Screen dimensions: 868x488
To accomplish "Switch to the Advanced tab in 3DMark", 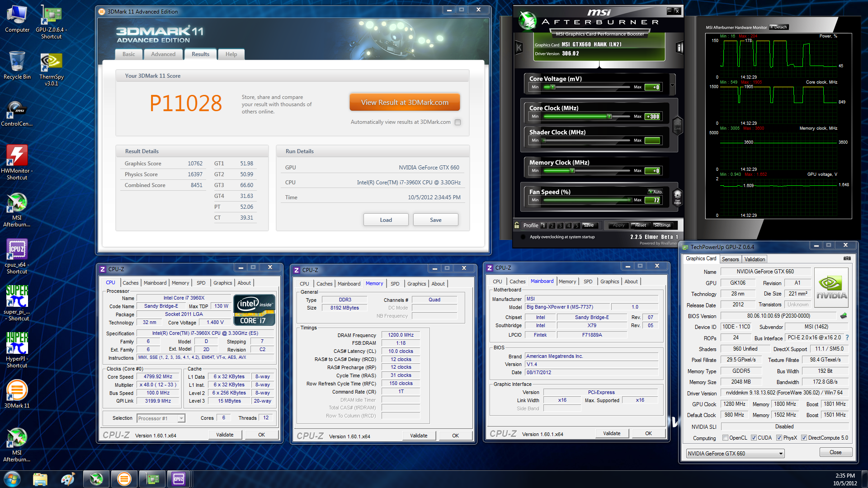I will (163, 54).
